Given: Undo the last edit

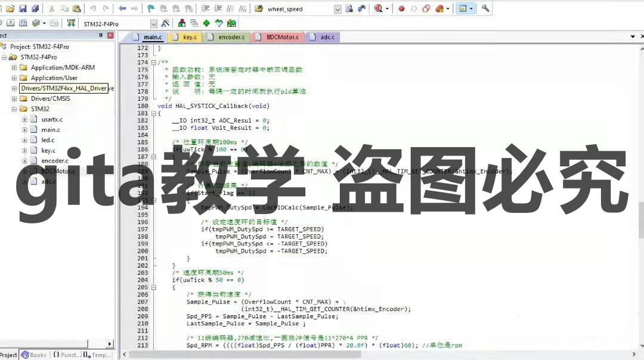Looking at the screenshot, I should [x=93, y=8].
